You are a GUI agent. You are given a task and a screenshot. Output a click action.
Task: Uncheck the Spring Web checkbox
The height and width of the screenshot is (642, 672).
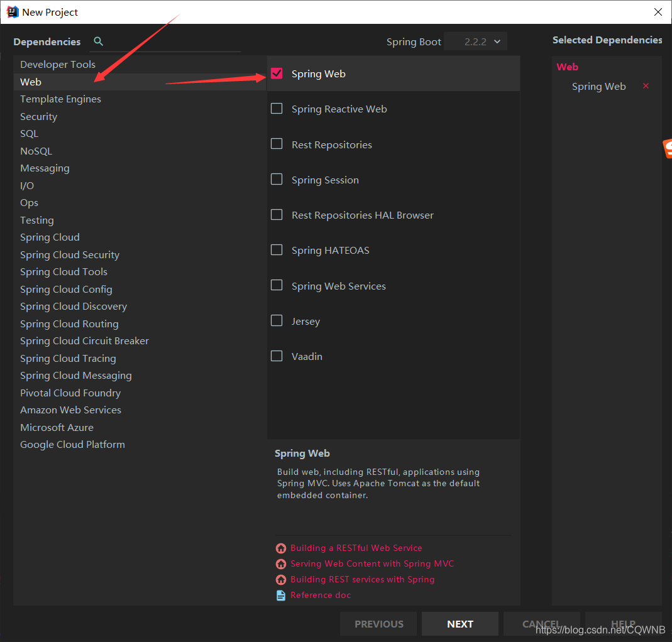[277, 73]
